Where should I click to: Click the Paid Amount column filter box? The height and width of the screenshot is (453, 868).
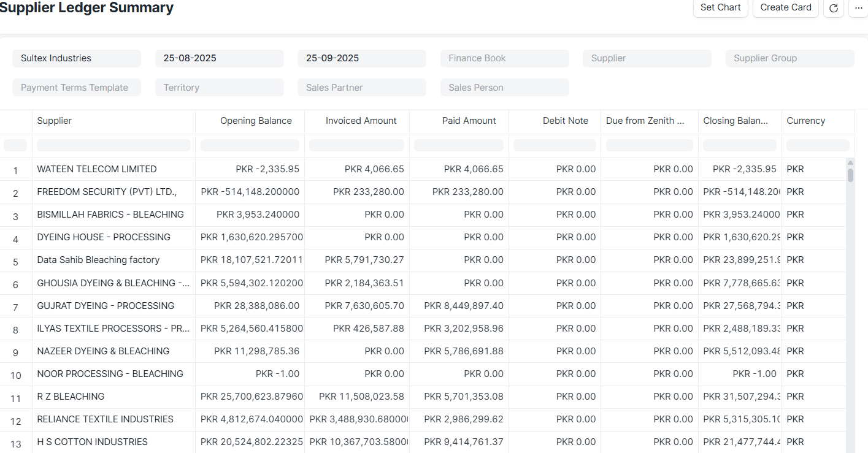459,145
